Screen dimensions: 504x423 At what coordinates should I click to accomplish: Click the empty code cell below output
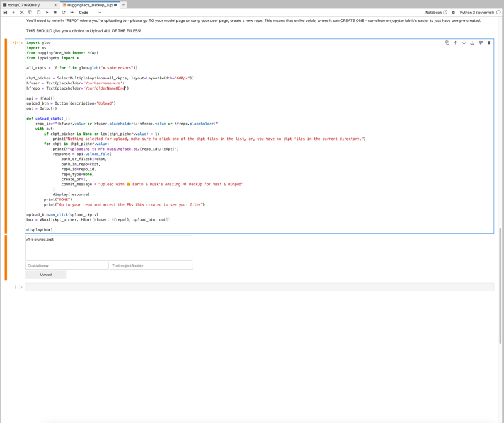pos(260,287)
